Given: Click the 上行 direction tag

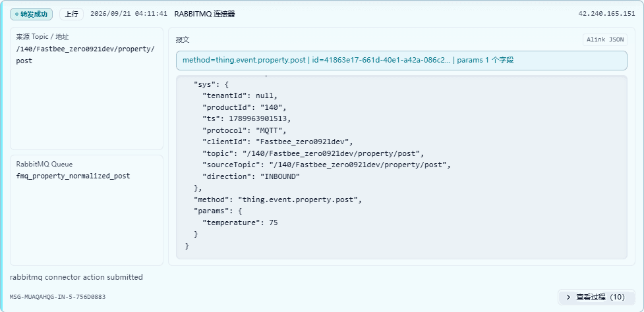Looking at the screenshot, I should [x=71, y=14].
